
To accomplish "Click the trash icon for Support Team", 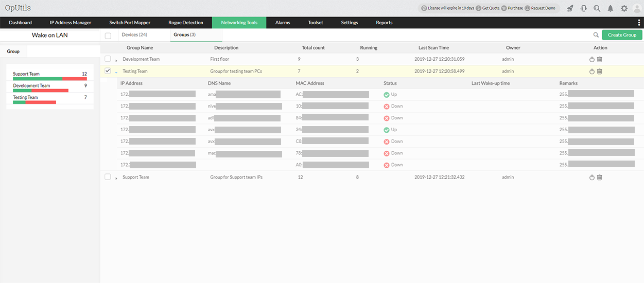I will pos(600,177).
